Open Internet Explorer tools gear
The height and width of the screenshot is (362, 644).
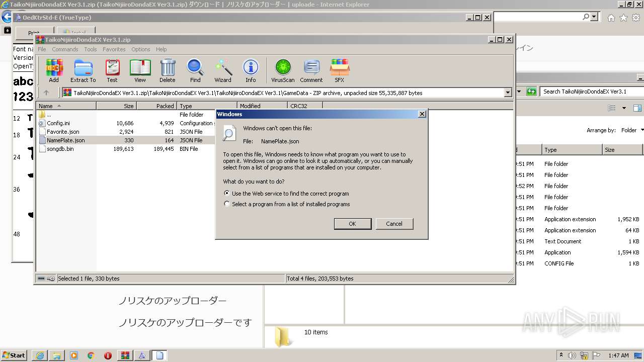click(636, 18)
